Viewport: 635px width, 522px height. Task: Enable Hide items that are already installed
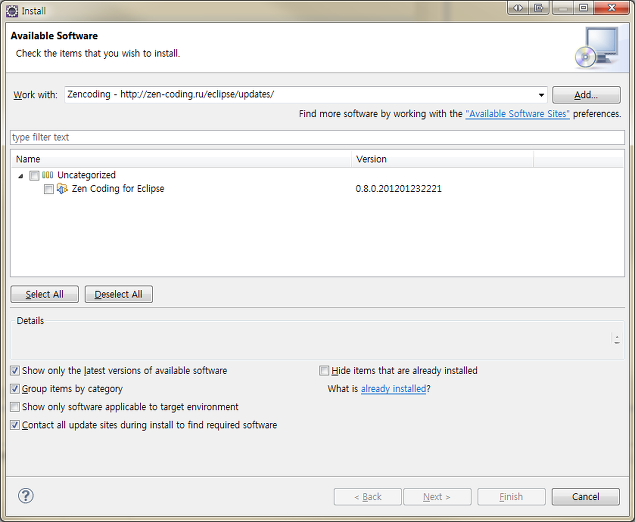(x=324, y=371)
